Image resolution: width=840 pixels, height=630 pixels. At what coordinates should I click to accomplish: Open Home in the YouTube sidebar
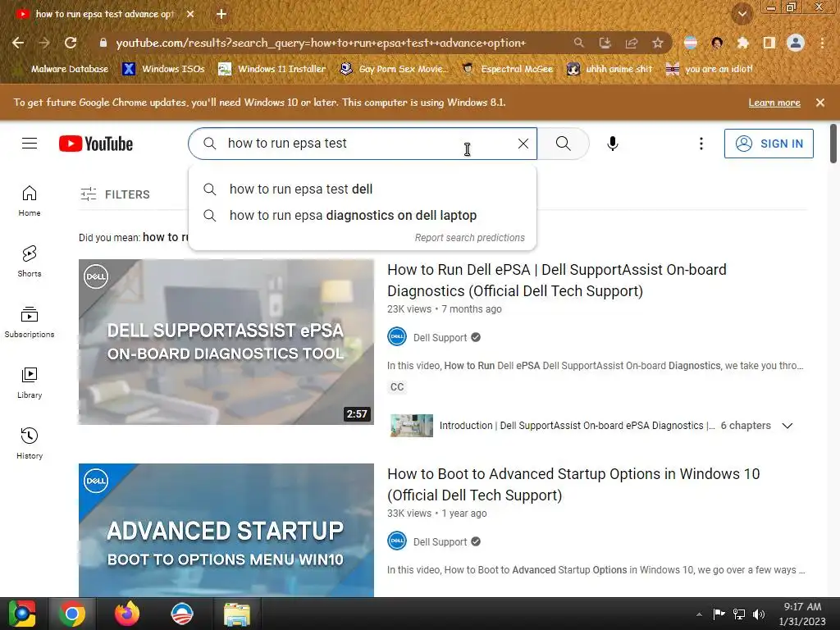click(x=30, y=201)
